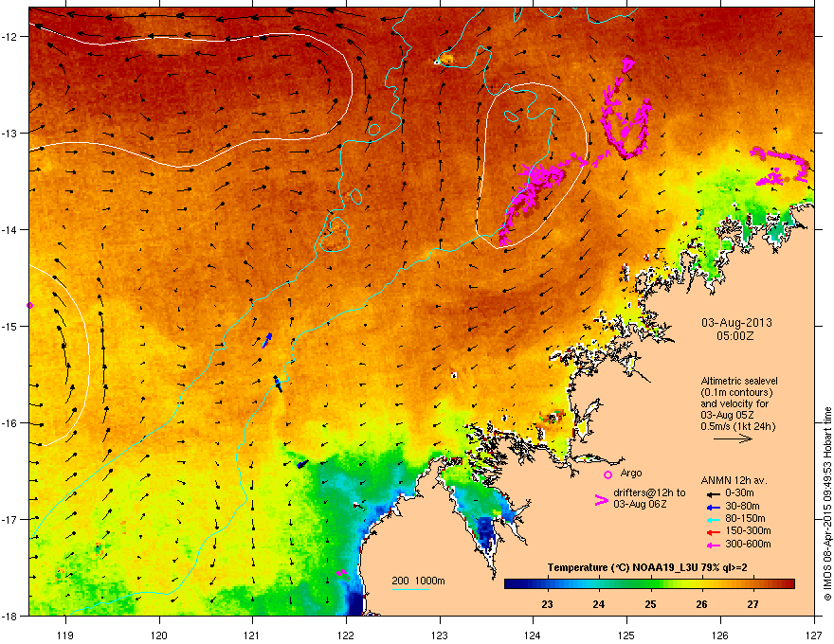Image resolution: width=834 pixels, height=644 pixels.
Task: Click the magenta 300-600m ANMN legend arrow
Action: pyautogui.click(x=712, y=545)
